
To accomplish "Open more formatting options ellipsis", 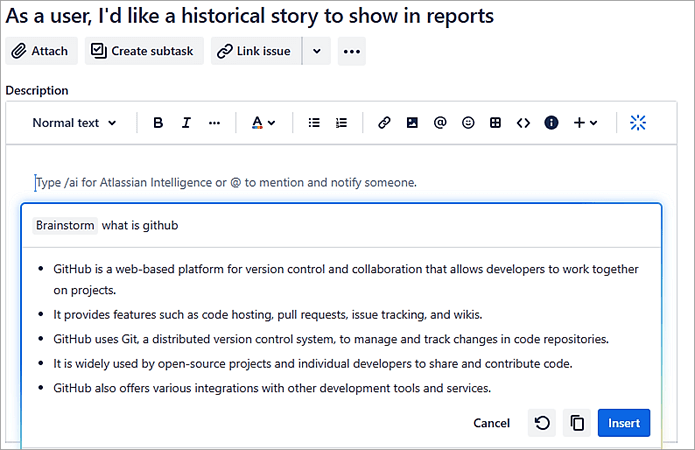I will tap(214, 123).
